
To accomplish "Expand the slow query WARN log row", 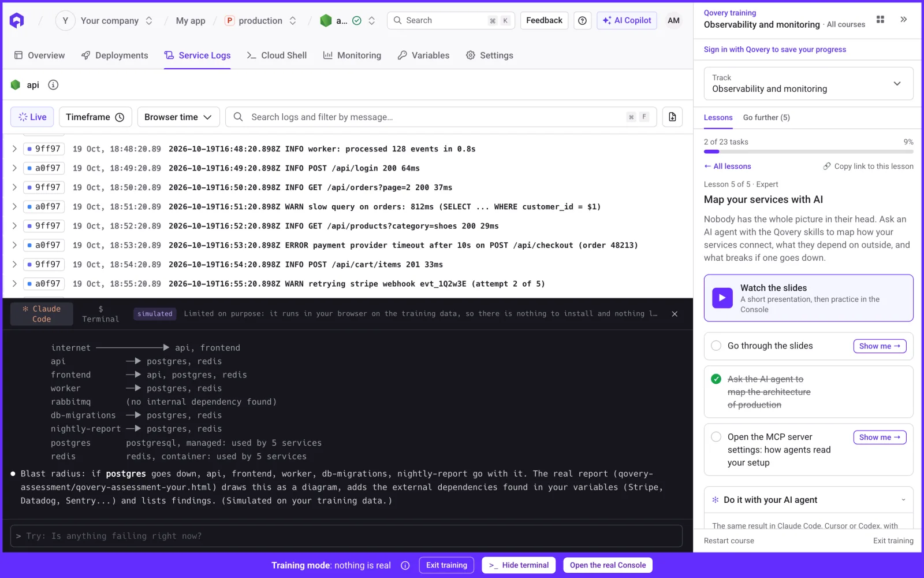I will coord(14,206).
